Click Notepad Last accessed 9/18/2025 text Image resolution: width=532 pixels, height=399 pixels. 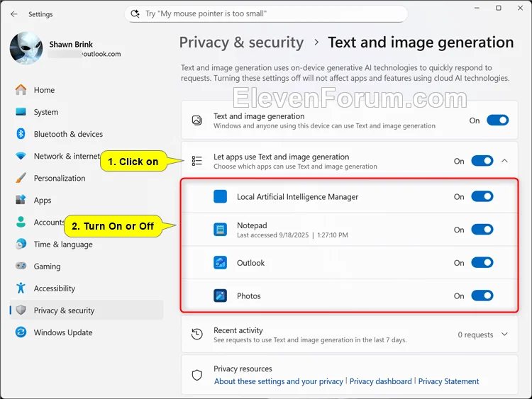(292, 235)
